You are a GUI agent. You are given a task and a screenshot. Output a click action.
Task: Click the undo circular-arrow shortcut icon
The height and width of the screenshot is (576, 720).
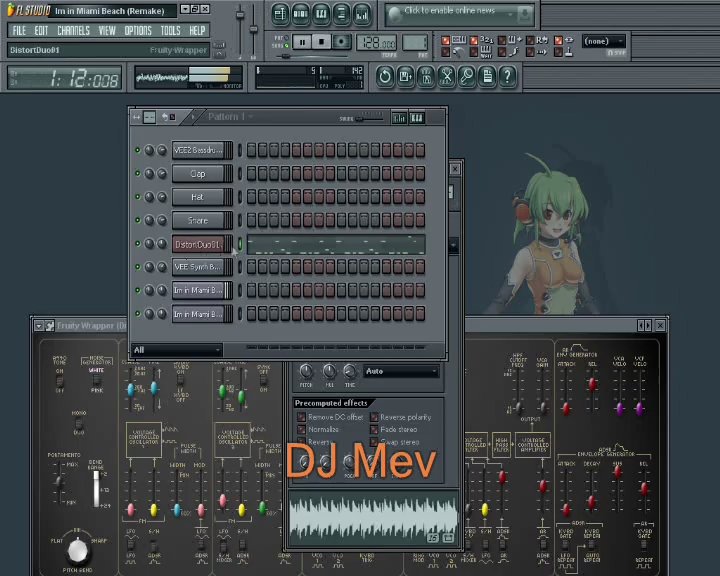tap(385, 76)
